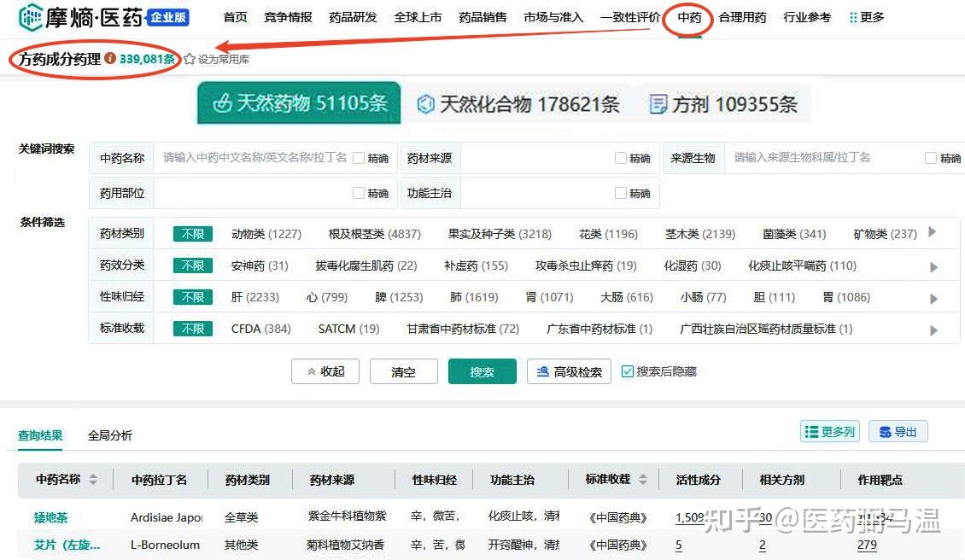Click the export icon on the 导出 button

[884, 432]
